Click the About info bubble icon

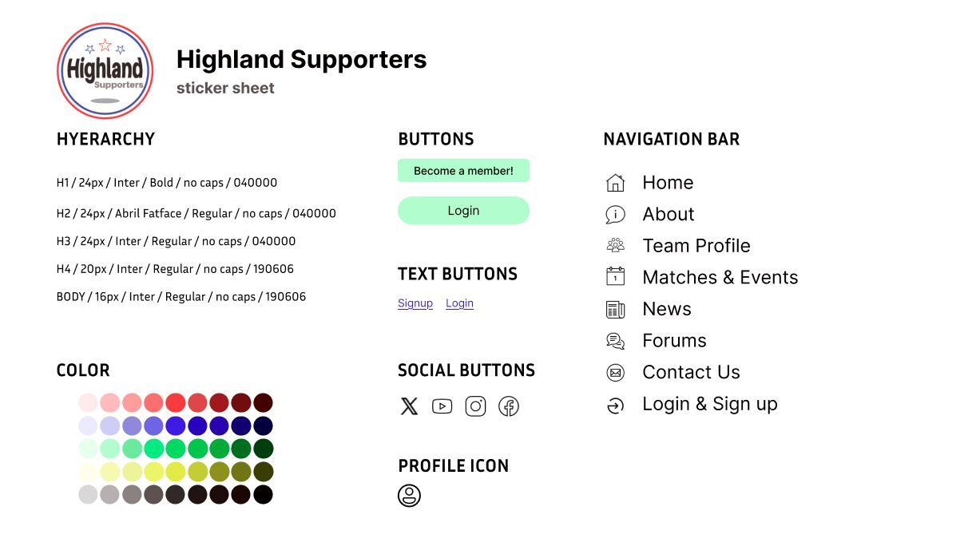615,214
